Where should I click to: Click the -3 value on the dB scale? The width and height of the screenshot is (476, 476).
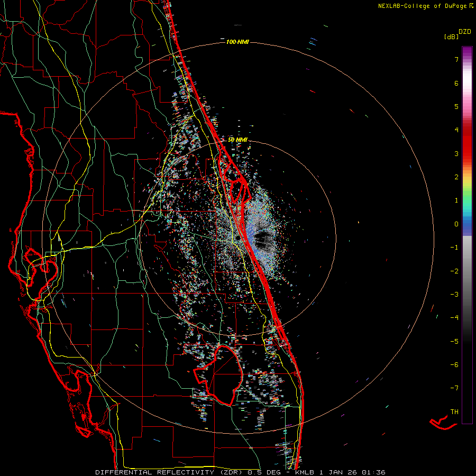click(x=454, y=295)
